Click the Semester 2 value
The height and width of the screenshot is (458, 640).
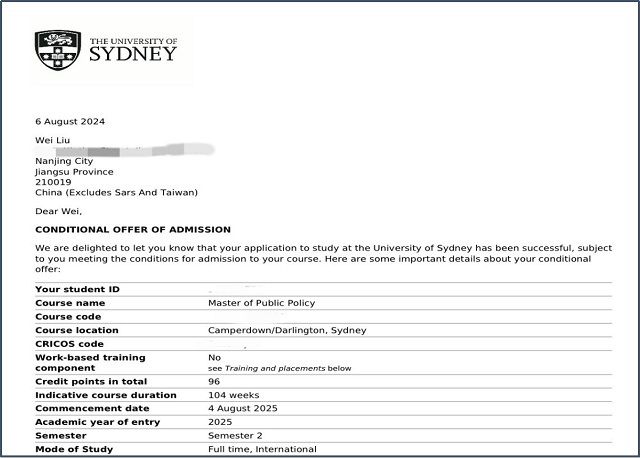click(236, 436)
